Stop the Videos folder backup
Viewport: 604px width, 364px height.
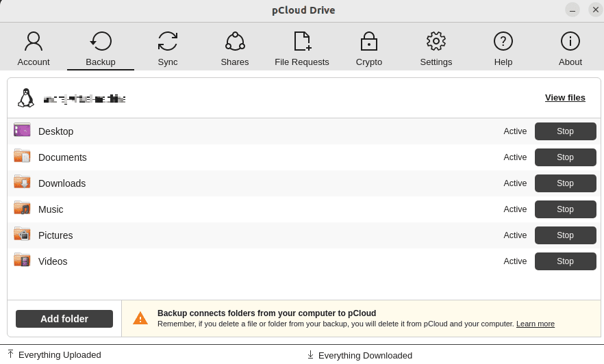click(x=565, y=261)
